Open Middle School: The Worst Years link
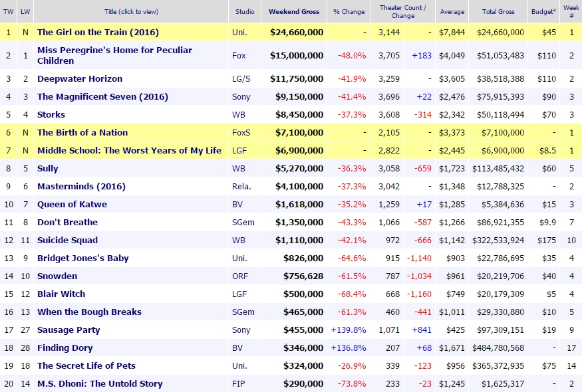The height and width of the screenshot is (392, 582). (129, 150)
